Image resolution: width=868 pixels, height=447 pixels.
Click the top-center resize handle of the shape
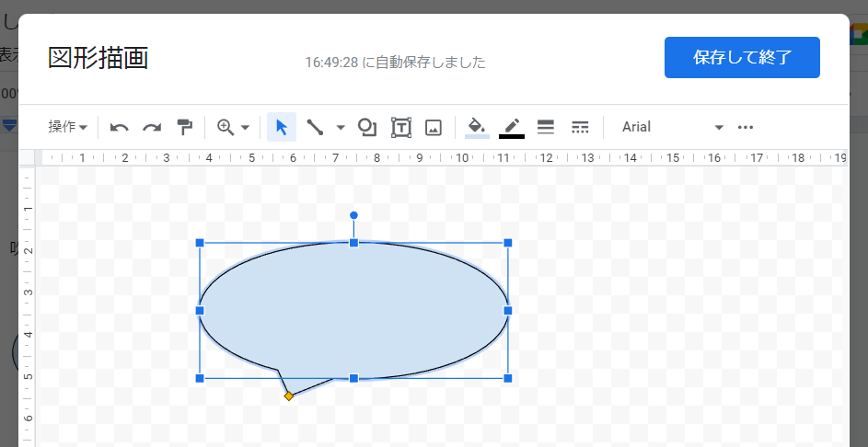(353, 243)
